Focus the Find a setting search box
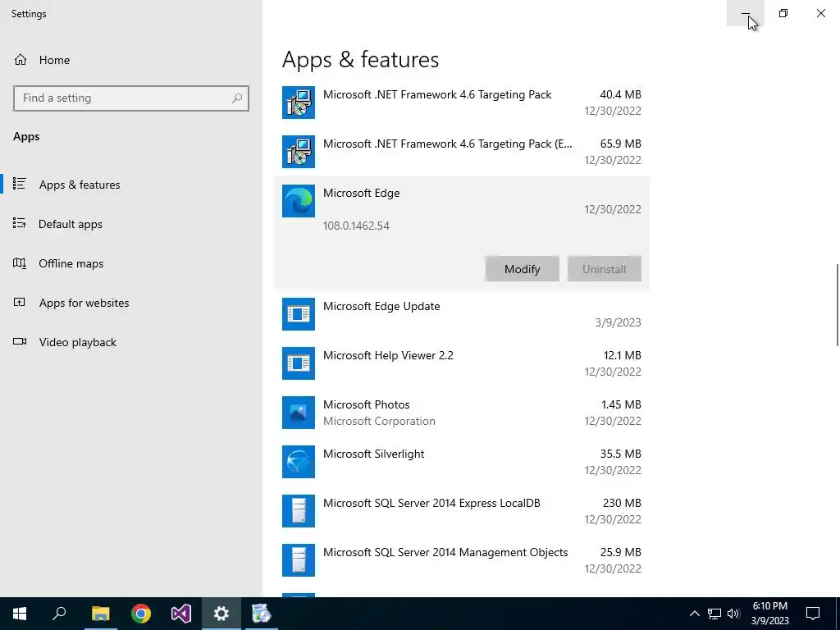This screenshot has width=840, height=630. (131, 98)
